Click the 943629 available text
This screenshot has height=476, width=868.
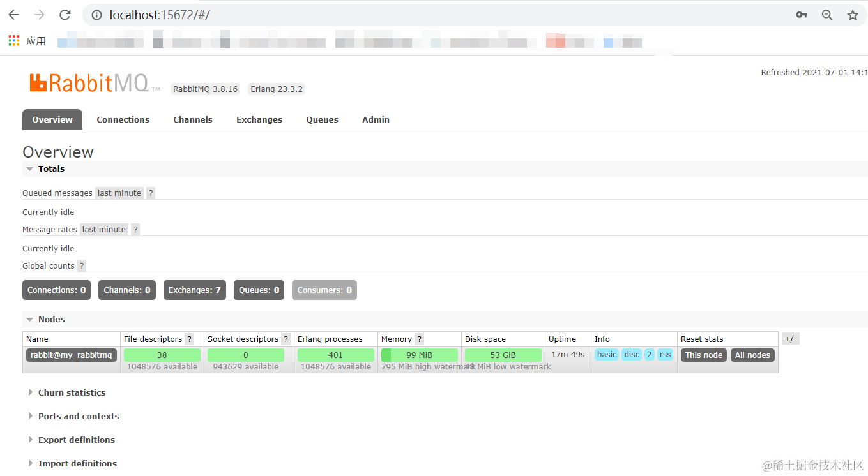[246, 367]
